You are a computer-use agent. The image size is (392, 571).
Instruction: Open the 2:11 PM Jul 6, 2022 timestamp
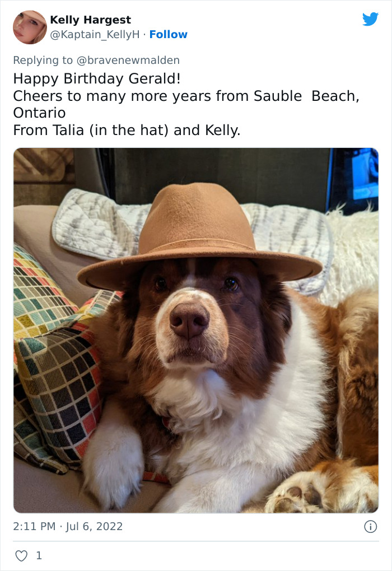tap(68, 526)
